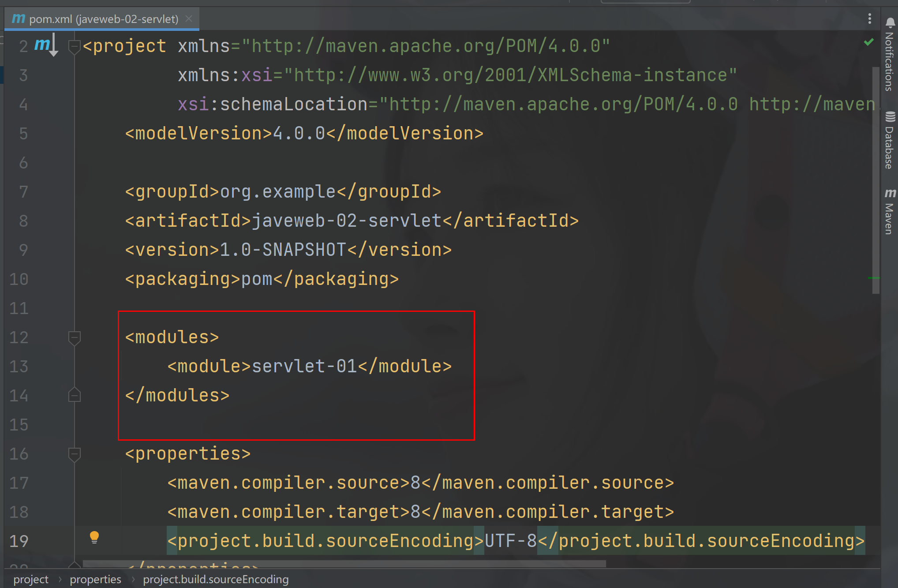Select the project.build.sourceEncoding breadcrumb

pos(216,579)
